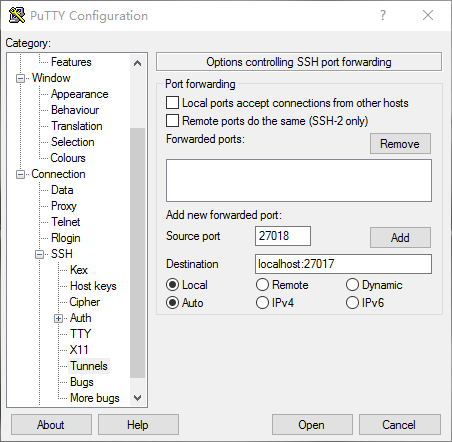Click the Cancel button
452x442 pixels.
pos(400,425)
